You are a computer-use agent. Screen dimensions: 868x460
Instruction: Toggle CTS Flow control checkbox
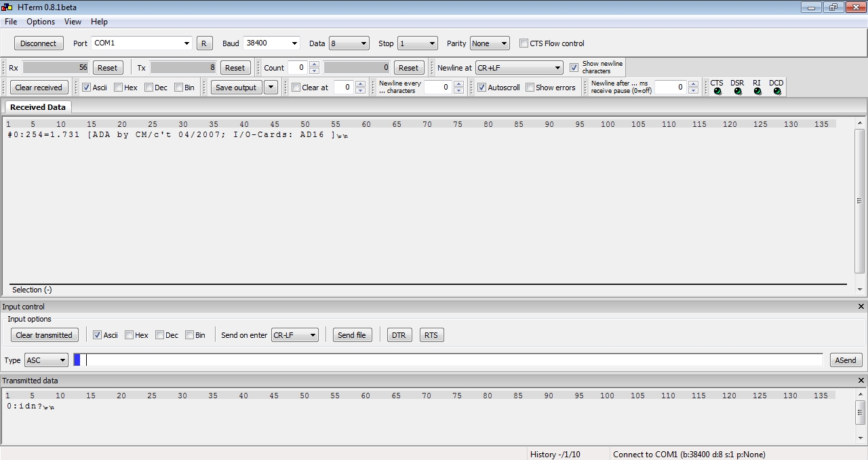click(524, 43)
